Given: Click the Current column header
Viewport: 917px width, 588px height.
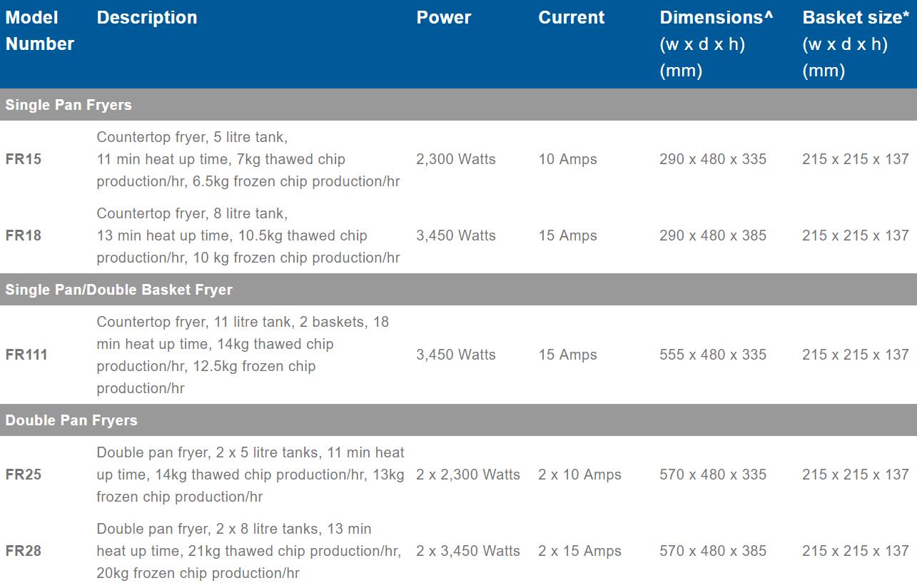Looking at the screenshot, I should coord(572,18).
